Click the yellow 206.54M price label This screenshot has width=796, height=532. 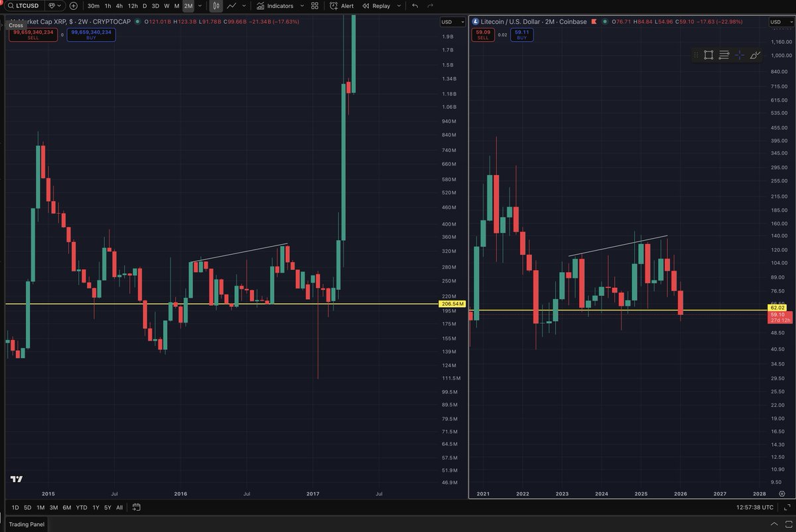(453, 303)
